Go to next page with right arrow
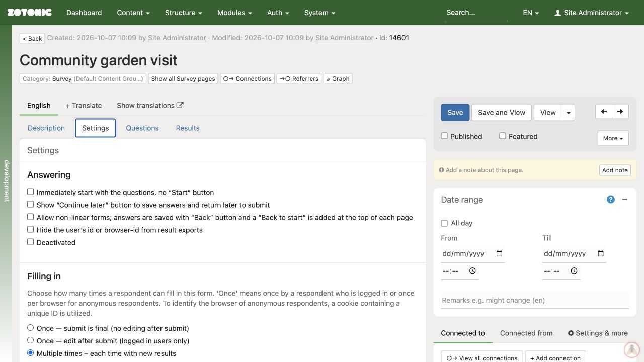The height and width of the screenshot is (362, 644). coord(620,112)
